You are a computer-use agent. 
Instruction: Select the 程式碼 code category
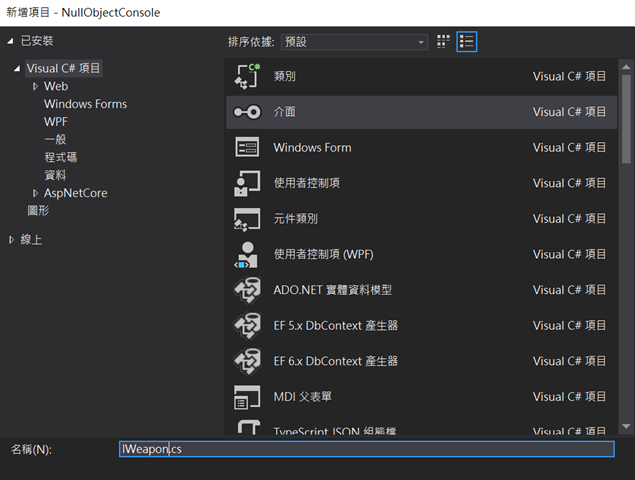61,157
